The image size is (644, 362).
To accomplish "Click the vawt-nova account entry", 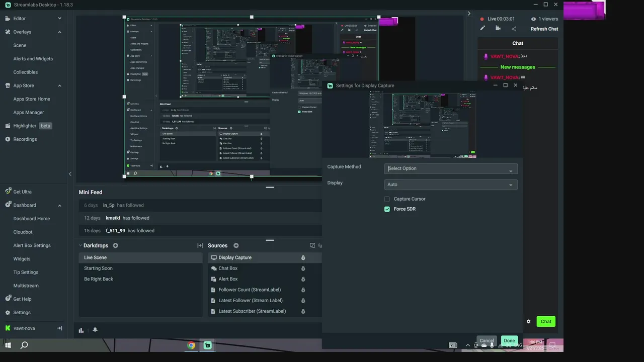I will coord(25,328).
